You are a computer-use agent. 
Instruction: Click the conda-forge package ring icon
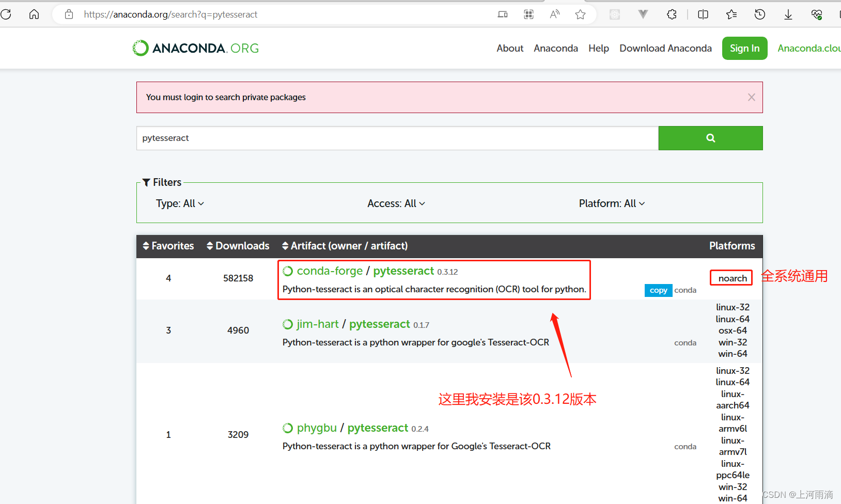tap(288, 271)
